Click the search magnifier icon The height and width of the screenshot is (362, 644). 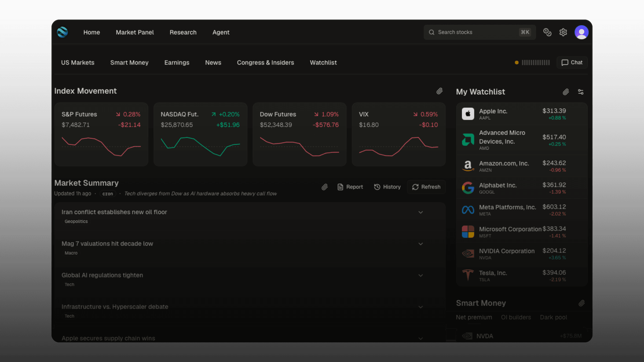(431, 32)
